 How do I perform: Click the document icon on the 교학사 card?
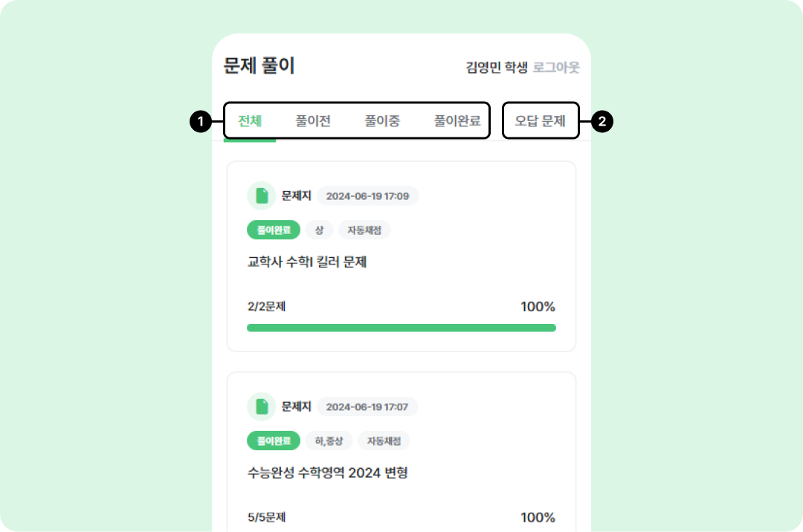tap(261, 196)
